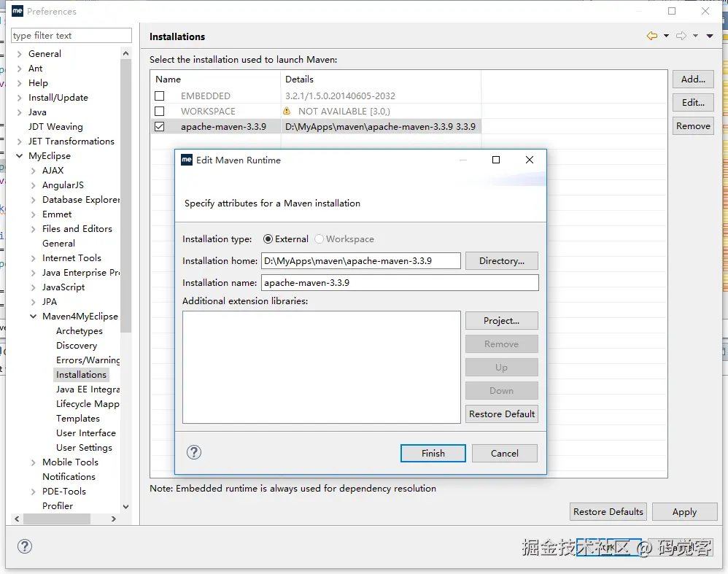Click the Additional extension libraries list
This screenshot has height=574, width=728.
point(321,367)
